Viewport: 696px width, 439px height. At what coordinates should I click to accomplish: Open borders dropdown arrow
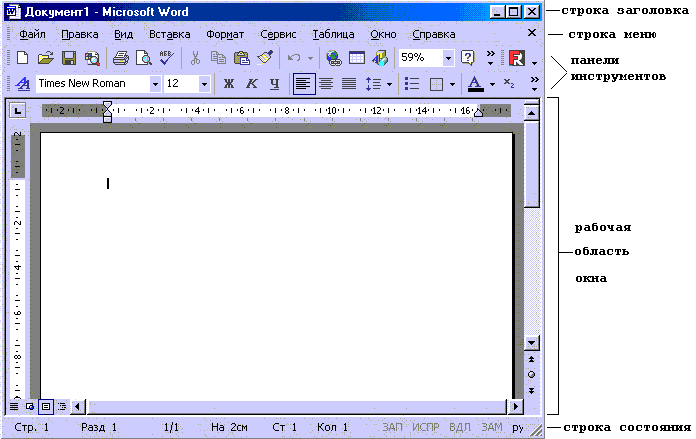tap(452, 84)
